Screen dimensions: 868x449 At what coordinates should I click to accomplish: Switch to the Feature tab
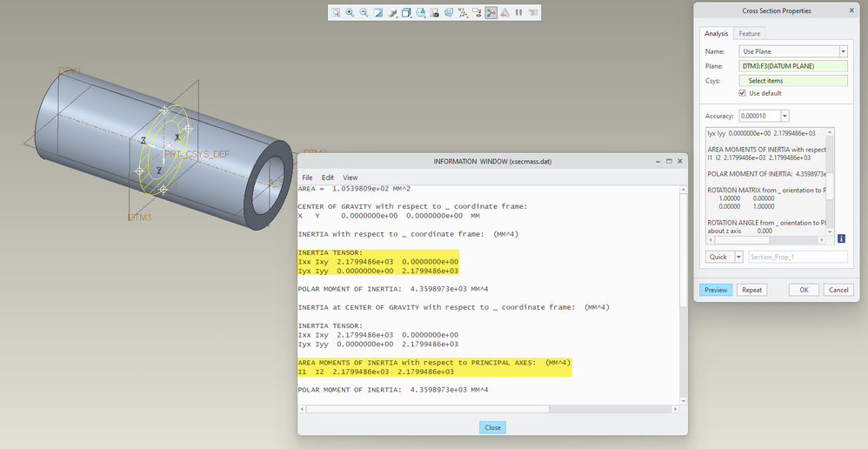[750, 34]
